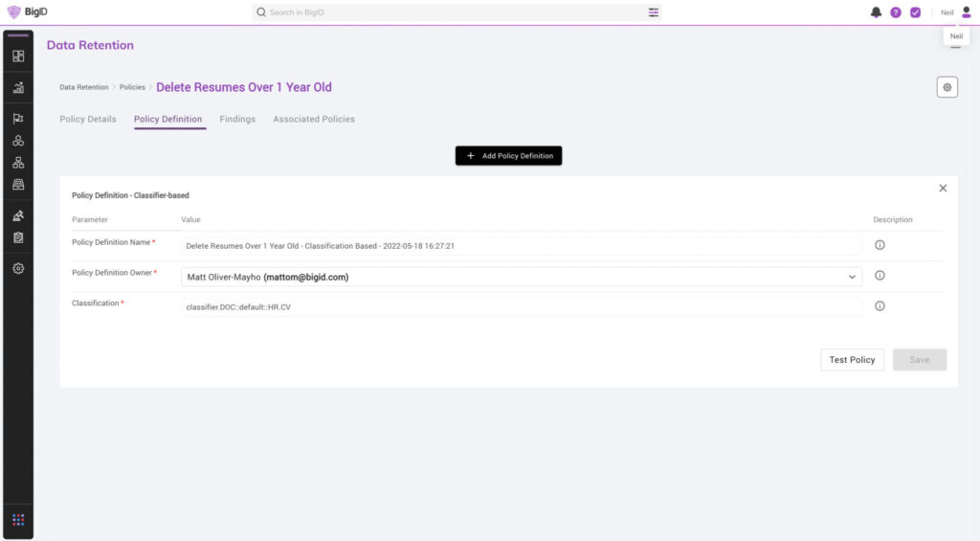The height and width of the screenshot is (541, 980).
Task: Open Neil's user profile icon
Action: [966, 12]
